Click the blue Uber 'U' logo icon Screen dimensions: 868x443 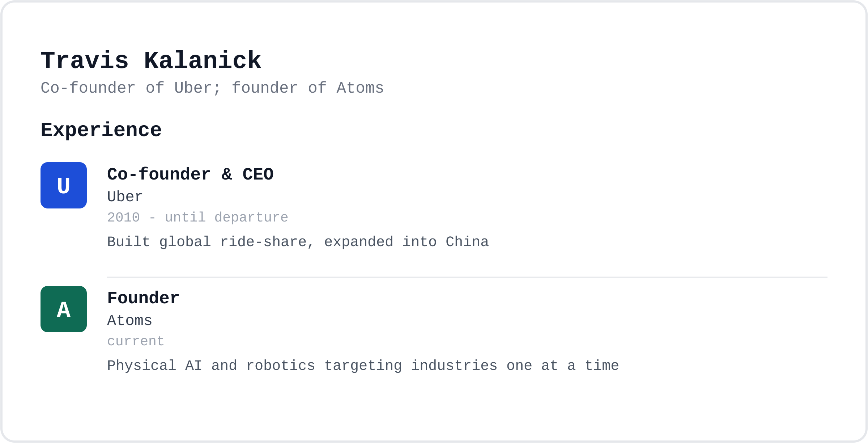(64, 185)
